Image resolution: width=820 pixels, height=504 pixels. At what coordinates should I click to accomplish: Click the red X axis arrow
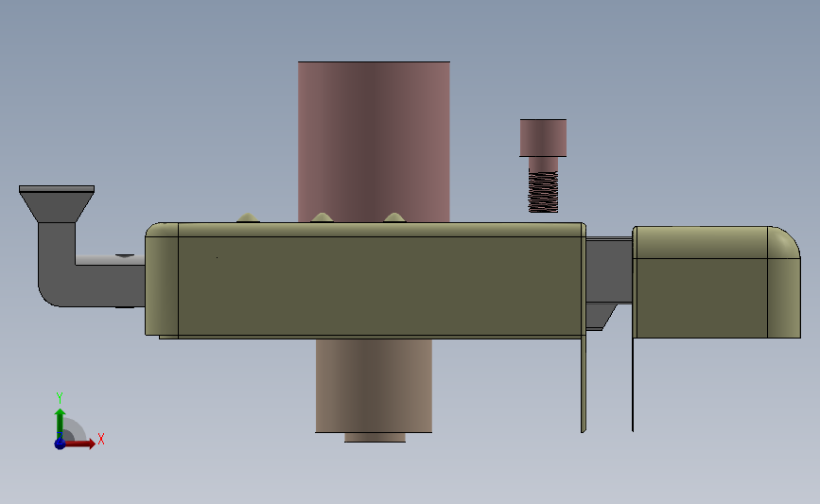pyautogui.click(x=80, y=443)
